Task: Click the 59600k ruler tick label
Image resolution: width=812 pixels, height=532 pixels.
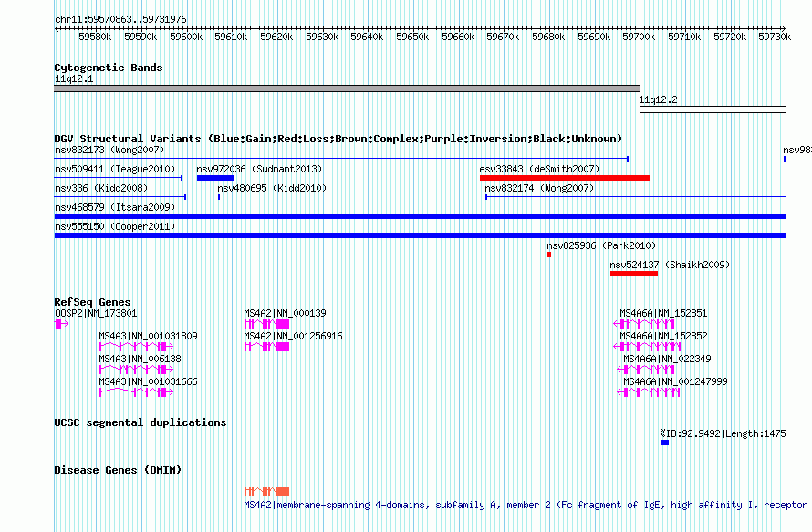Action: point(186,37)
